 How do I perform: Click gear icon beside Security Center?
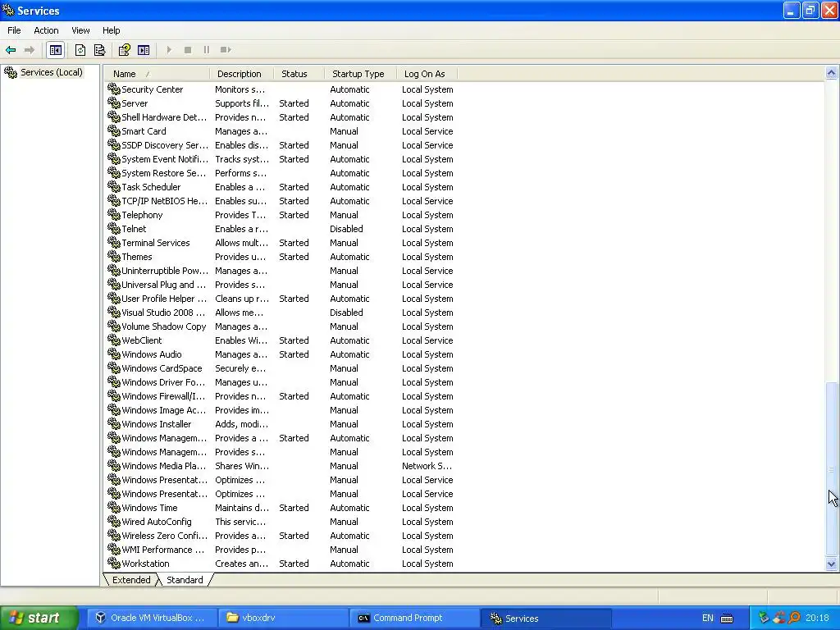113,89
